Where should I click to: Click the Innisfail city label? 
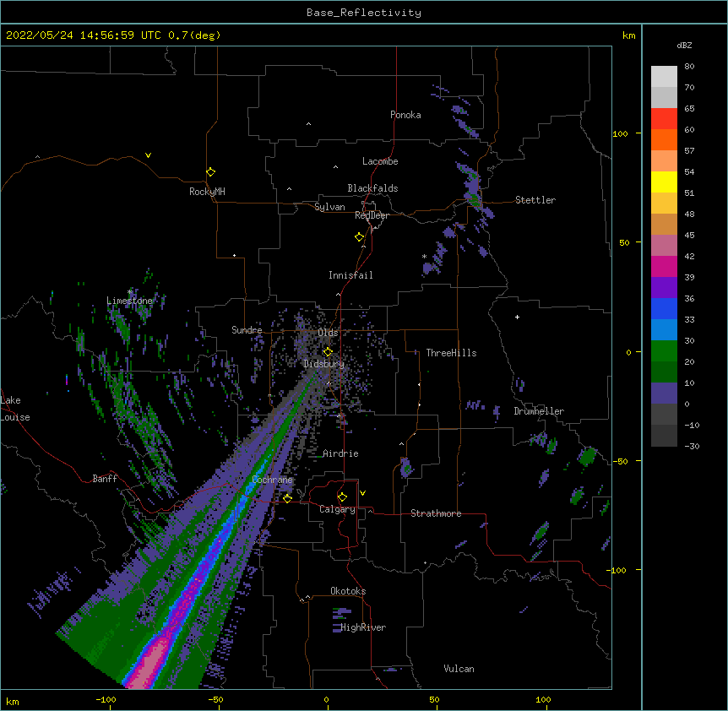(x=350, y=275)
